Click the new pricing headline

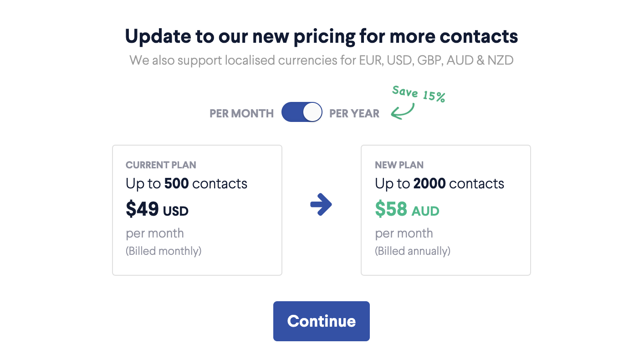click(322, 36)
